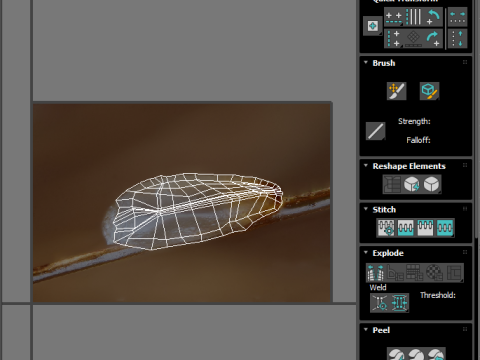Collapse the Peel rollout
This screenshot has width=480, height=360.
pos(366,329)
